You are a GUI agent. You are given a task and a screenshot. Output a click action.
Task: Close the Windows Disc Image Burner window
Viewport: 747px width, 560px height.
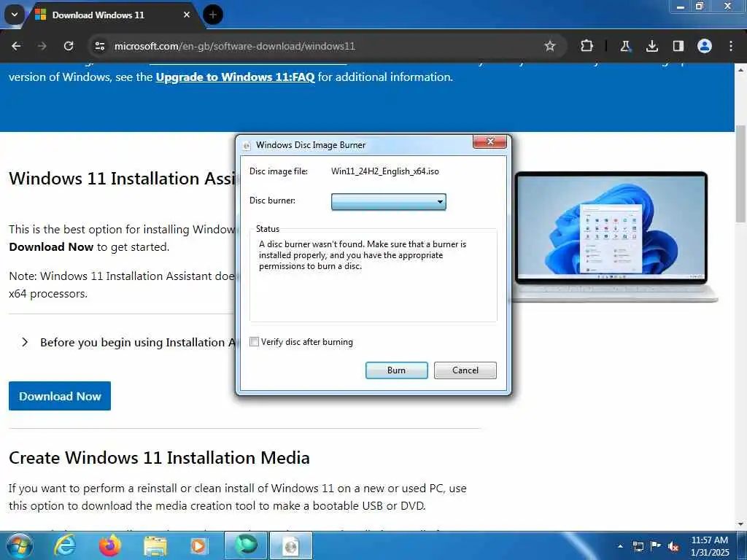click(x=489, y=141)
